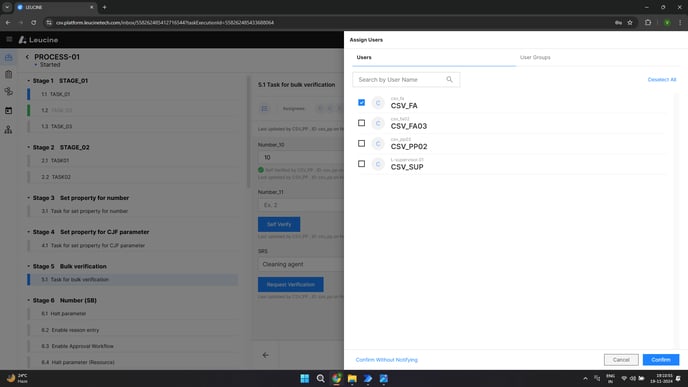
Task: Click Confirm Without Notifying link
Action: click(x=387, y=360)
